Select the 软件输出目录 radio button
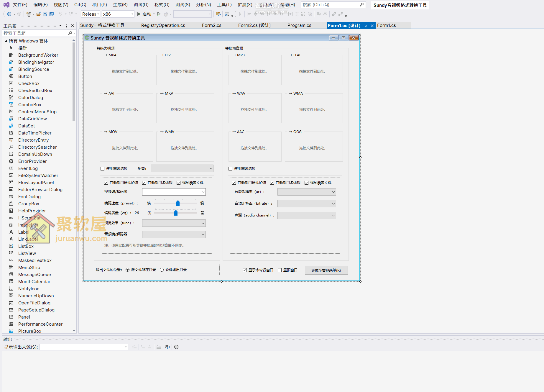The width and height of the screenshot is (544, 392). click(162, 270)
